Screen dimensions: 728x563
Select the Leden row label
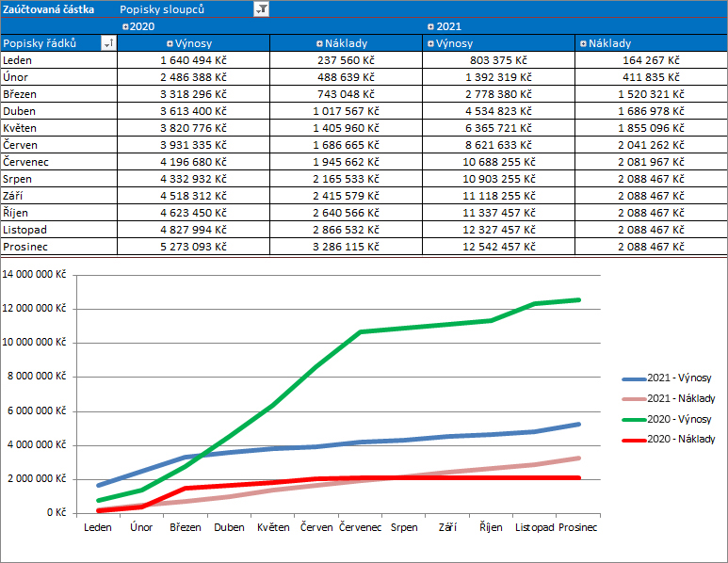(x=58, y=60)
